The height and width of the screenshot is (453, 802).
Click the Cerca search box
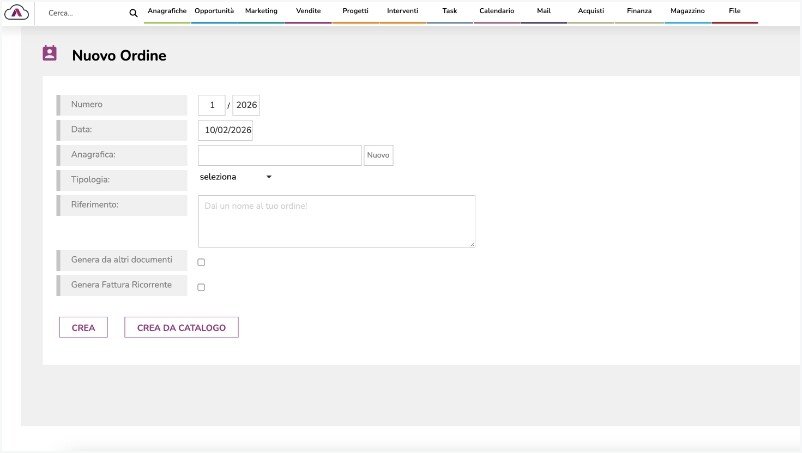coord(85,13)
